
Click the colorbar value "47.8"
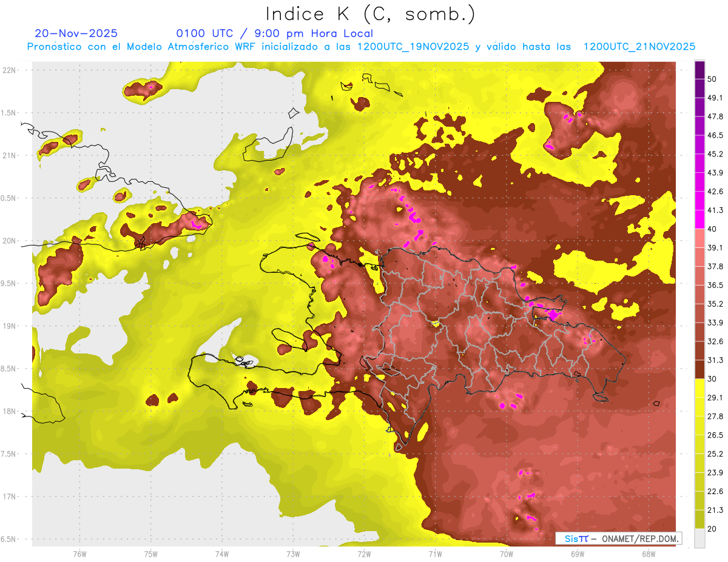[x=716, y=116]
